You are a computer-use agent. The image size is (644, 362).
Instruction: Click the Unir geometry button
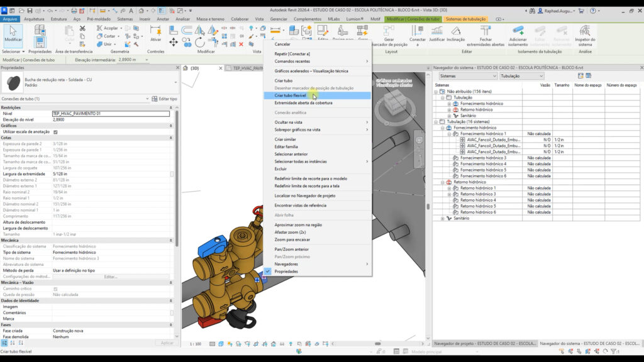(x=106, y=44)
